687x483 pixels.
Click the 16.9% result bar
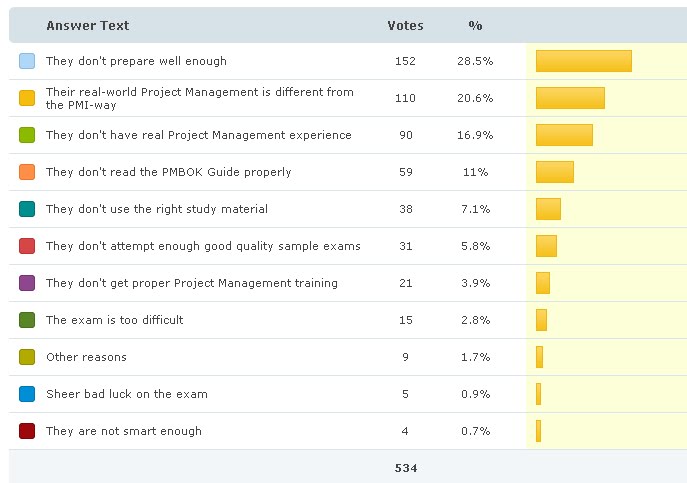564,135
